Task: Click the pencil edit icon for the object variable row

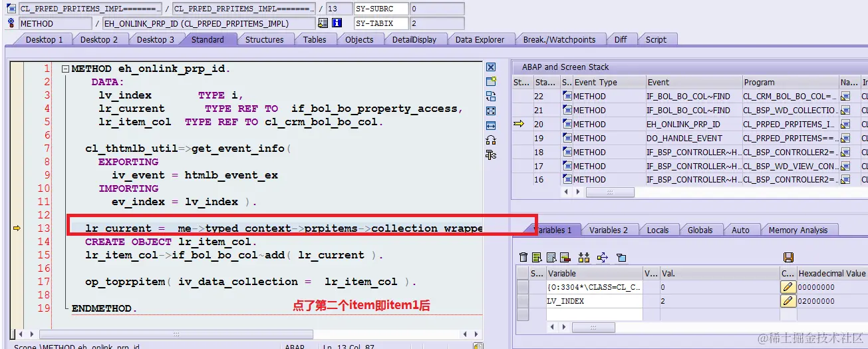Action: 788,287
